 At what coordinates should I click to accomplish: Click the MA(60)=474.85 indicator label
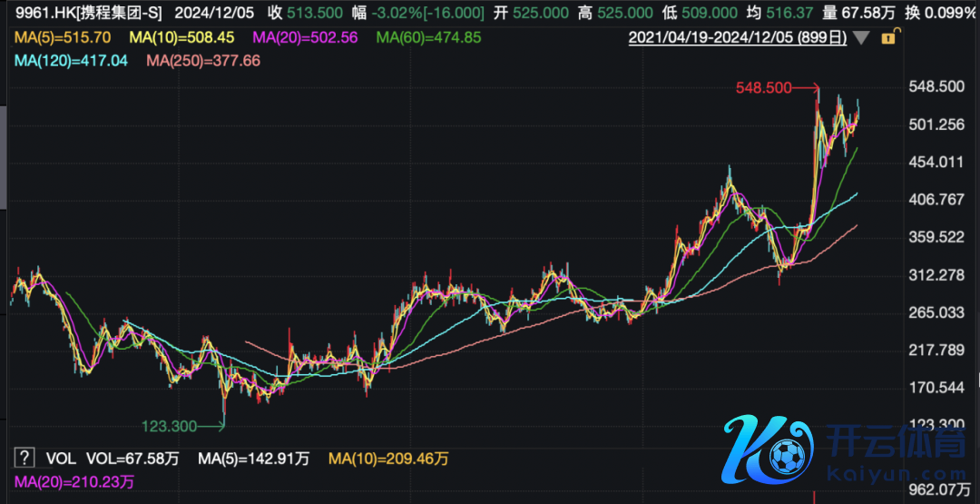tap(428, 38)
